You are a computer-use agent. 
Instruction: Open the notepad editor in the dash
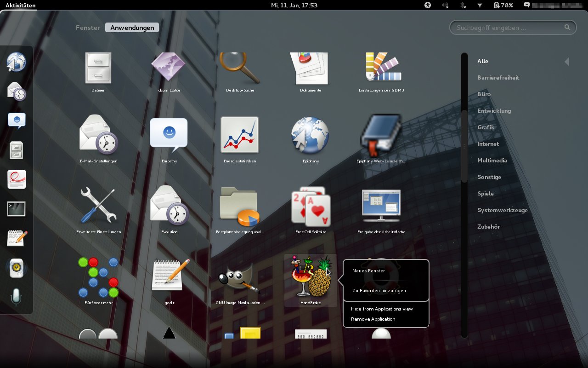point(17,238)
